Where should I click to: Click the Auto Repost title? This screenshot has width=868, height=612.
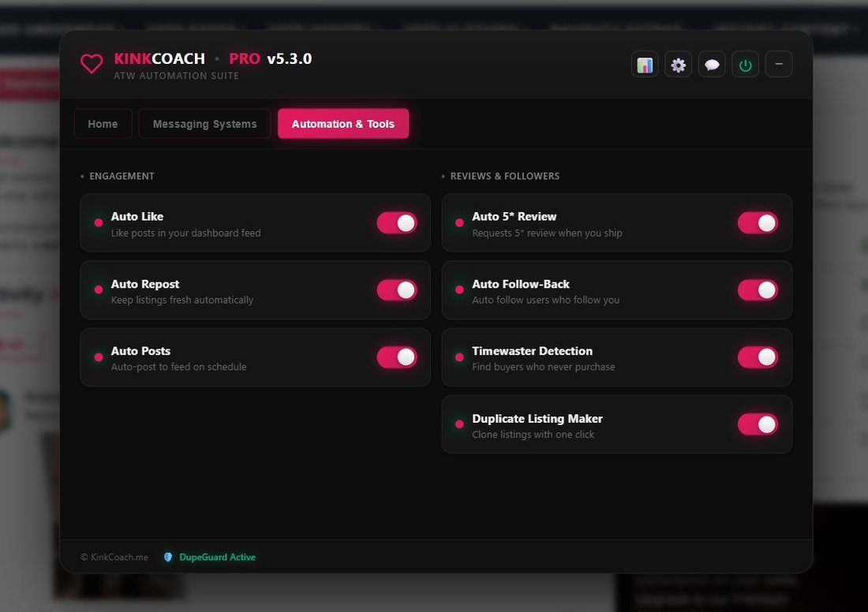coord(145,284)
